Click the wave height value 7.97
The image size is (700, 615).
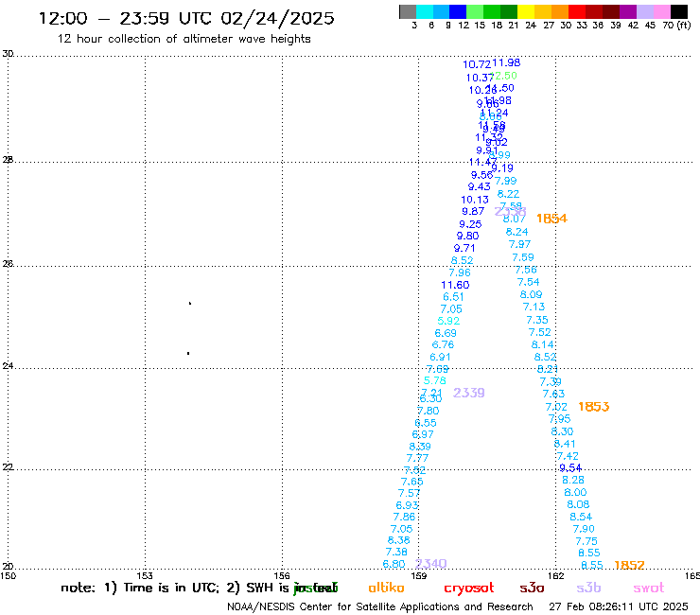[519, 245]
